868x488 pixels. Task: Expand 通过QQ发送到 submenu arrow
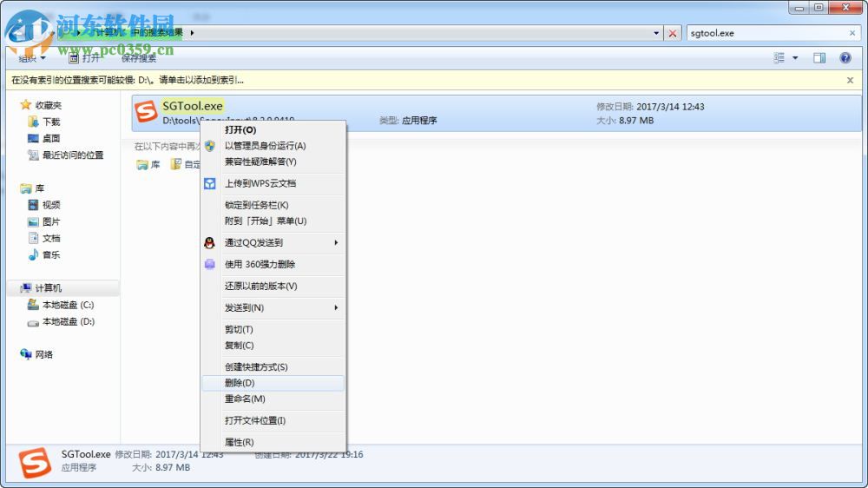click(336, 242)
